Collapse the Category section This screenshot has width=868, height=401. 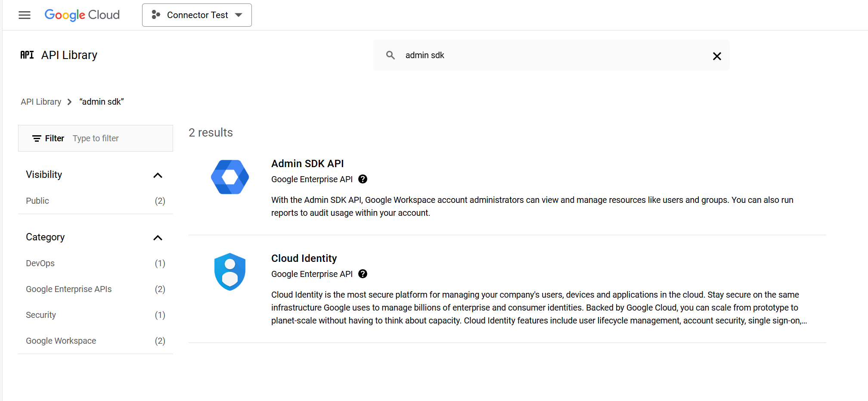click(x=158, y=238)
